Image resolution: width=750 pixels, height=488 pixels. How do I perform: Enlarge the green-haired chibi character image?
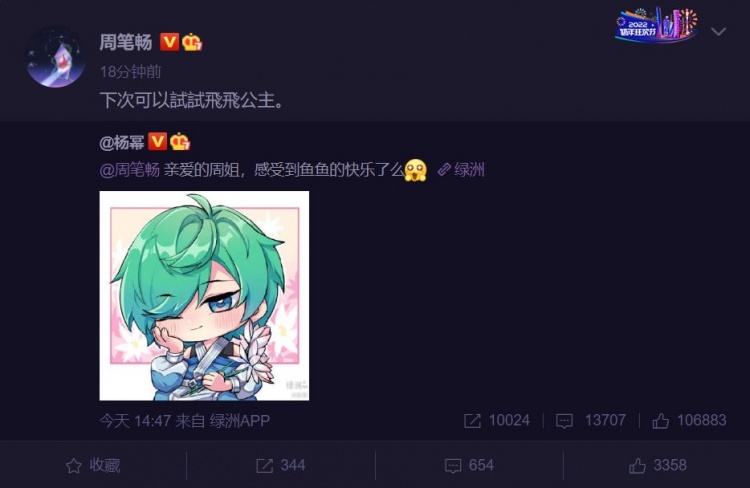[204, 296]
